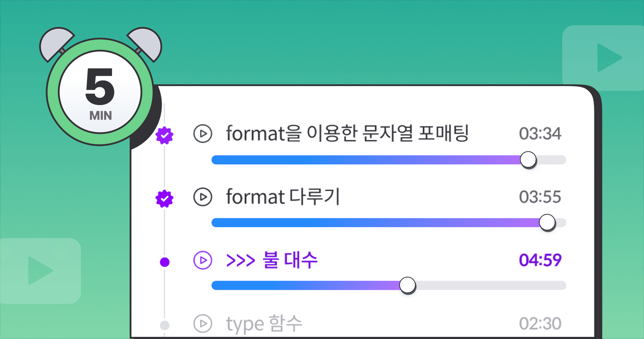Image resolution: width=644 pixels, height=339 pixels.
Task: Select the purple current-lesson dot marker
Action: tap(165, 262)
